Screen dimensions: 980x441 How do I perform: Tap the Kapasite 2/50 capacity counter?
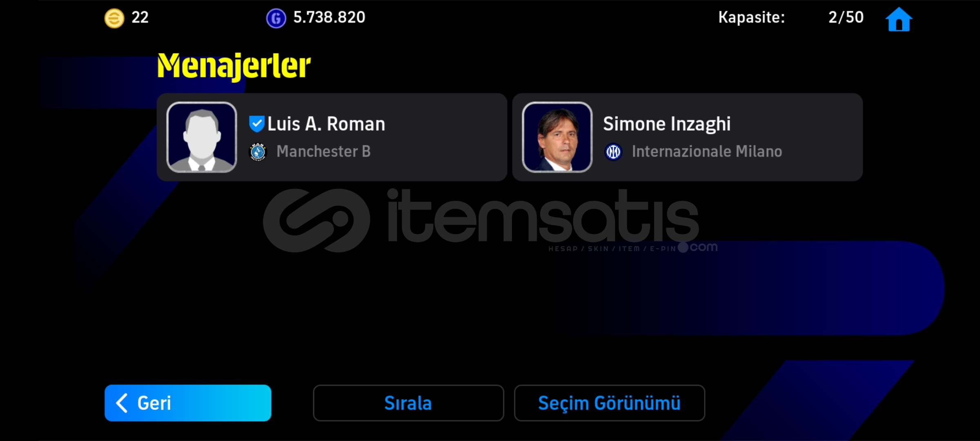[791, 18]
